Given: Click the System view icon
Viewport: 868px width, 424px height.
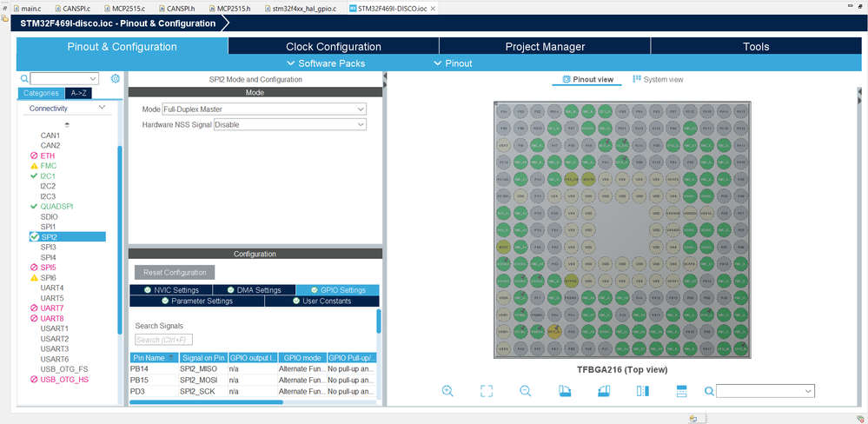Looking at the screenshot, I should 637,79.
